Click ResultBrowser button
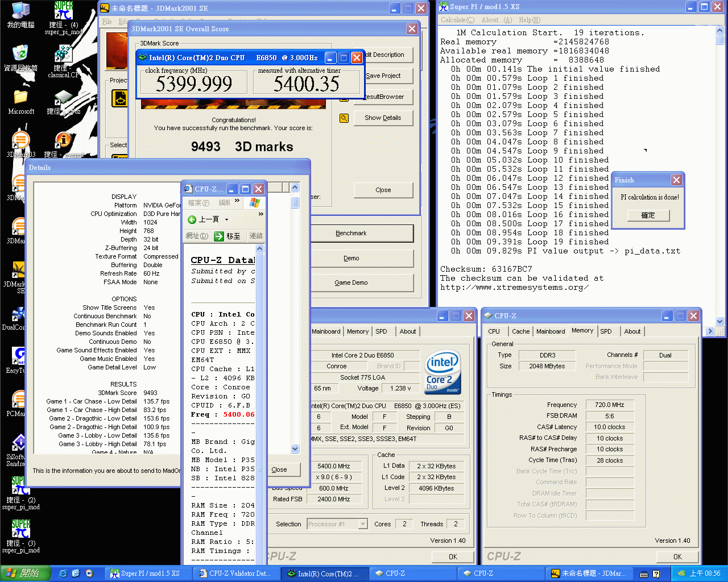Viewport: 728px width, 582px height. click(x=383, y=97)
